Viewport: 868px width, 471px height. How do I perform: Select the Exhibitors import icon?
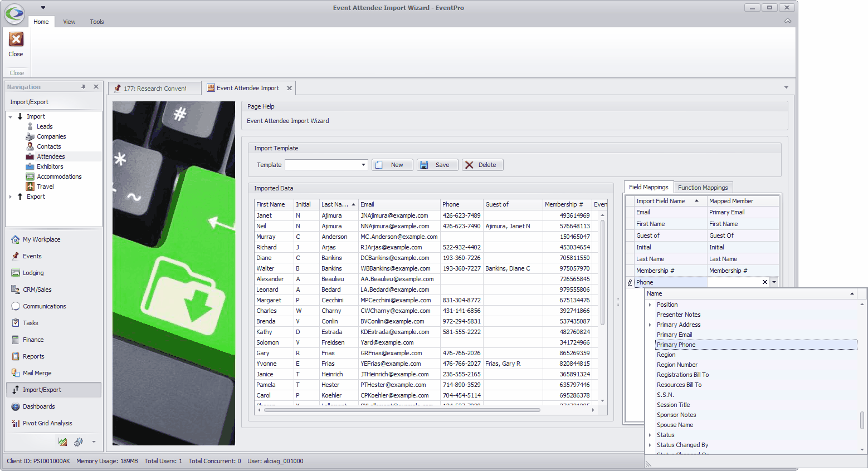click(30, 166)
